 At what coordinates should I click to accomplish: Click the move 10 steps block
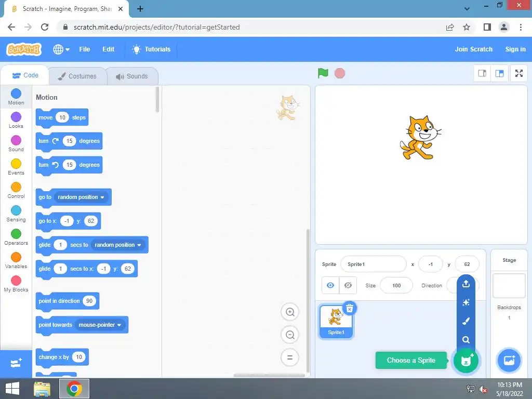click(62, 118)
